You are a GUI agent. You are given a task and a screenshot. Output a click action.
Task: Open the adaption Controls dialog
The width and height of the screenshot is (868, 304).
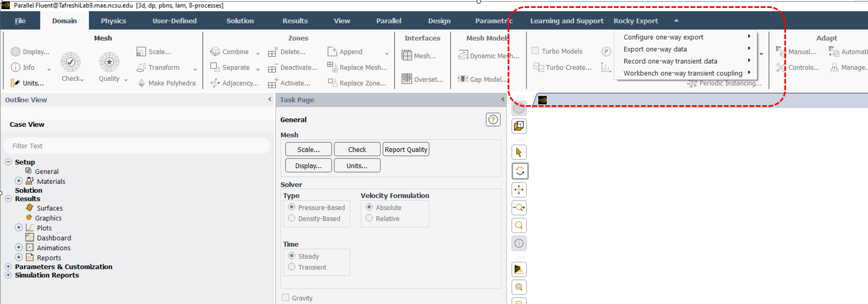tap(798, 67)
